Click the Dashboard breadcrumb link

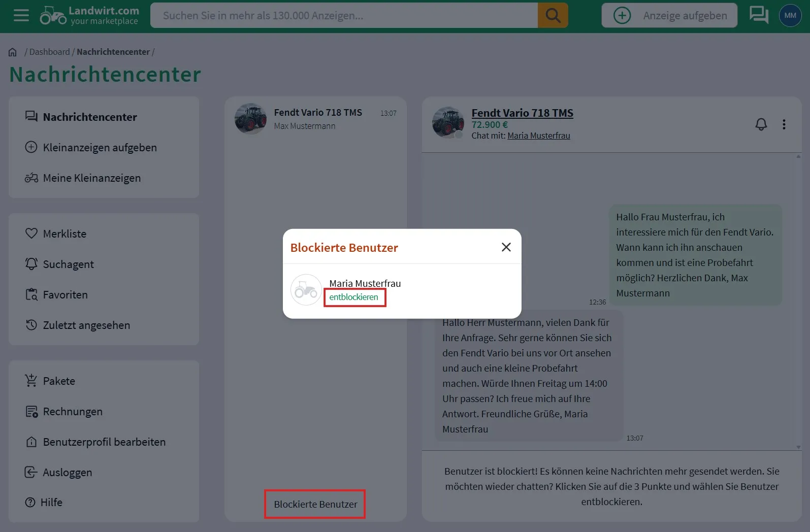click(x=50, y=52)
